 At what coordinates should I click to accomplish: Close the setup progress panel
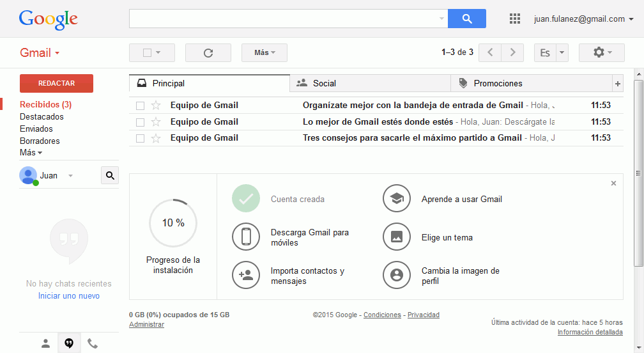[613, 184]
